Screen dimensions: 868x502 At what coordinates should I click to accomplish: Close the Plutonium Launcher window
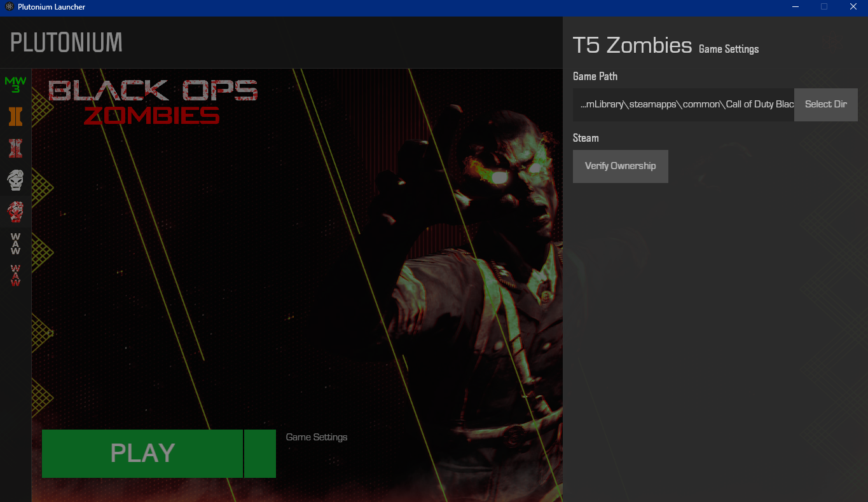pyautogui.click(x=853, y=7)
